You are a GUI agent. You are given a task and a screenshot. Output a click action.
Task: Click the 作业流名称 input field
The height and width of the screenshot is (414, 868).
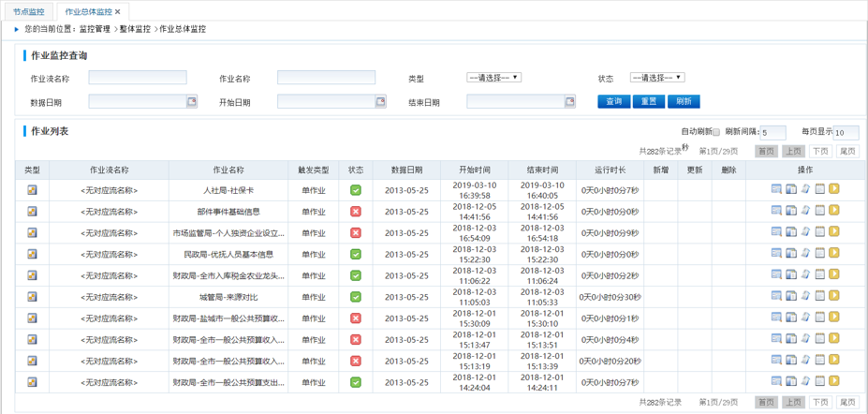click(x=138, y=78)
